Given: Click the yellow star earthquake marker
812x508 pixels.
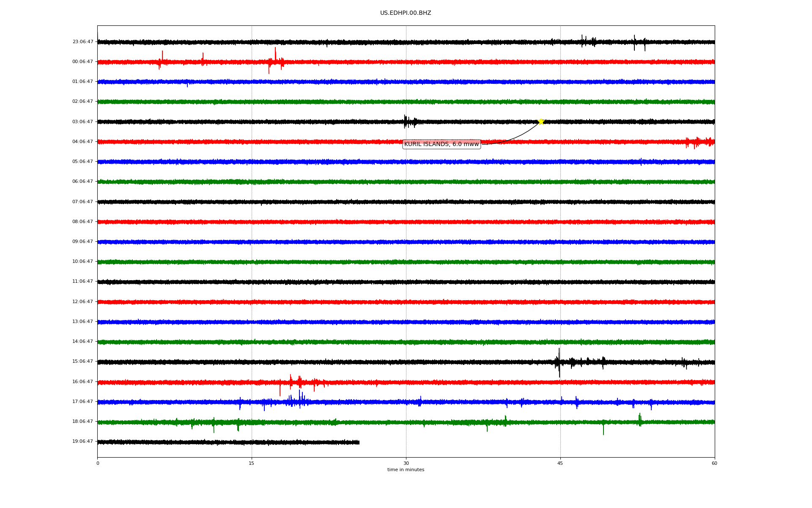Looking at the screenshot, I should coord(540,121).
